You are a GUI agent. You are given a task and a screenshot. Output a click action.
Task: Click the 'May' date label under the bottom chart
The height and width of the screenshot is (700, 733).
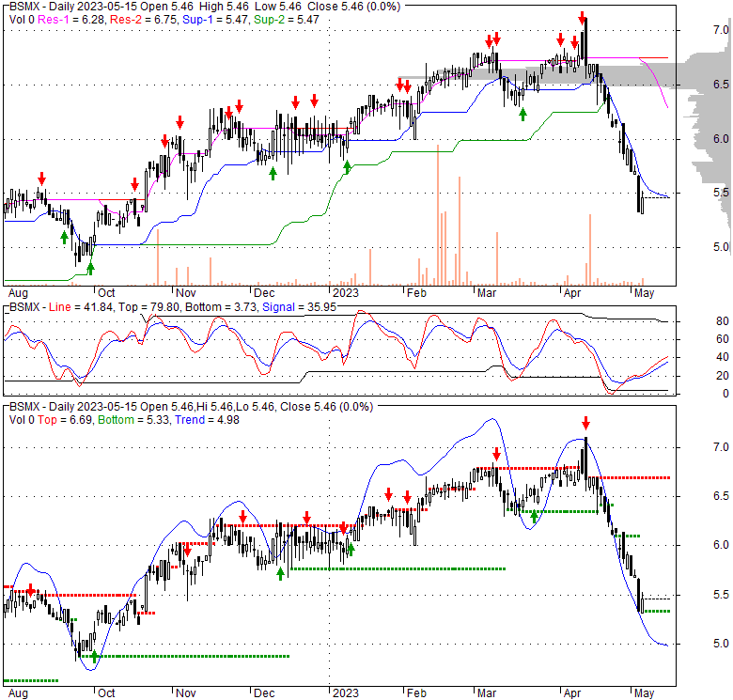pos(644,693)
